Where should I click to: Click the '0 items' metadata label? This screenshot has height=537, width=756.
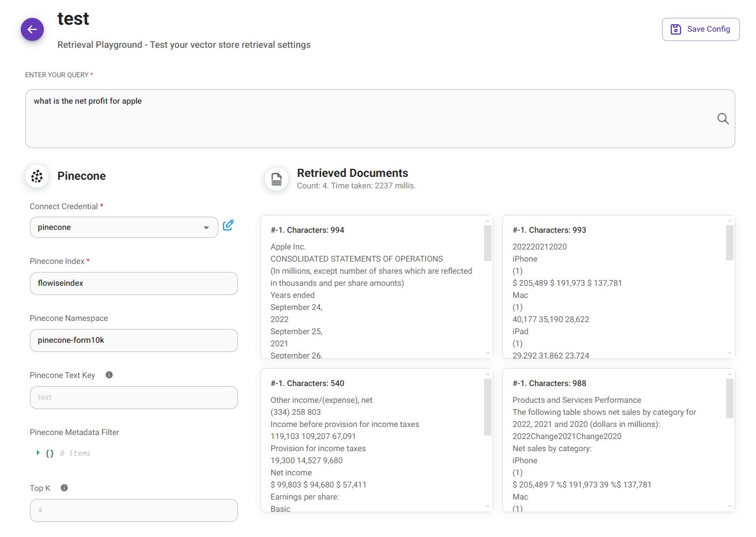coord(75,453)
